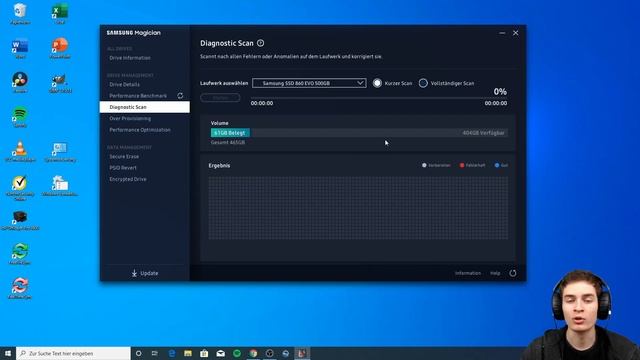The width and height of the screenshot is (640, 360).
Task: Click the Gesamt 465GB total text
Action: tap(228, 142)
